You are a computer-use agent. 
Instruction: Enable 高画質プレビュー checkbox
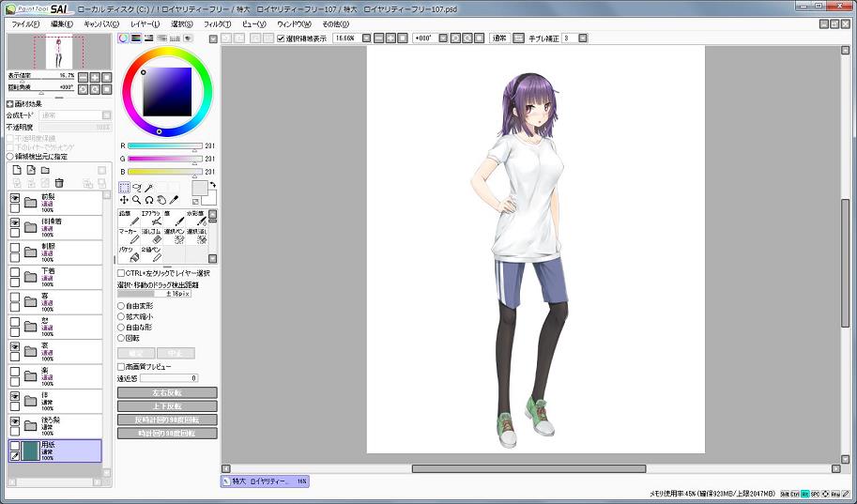pos(121,367)
